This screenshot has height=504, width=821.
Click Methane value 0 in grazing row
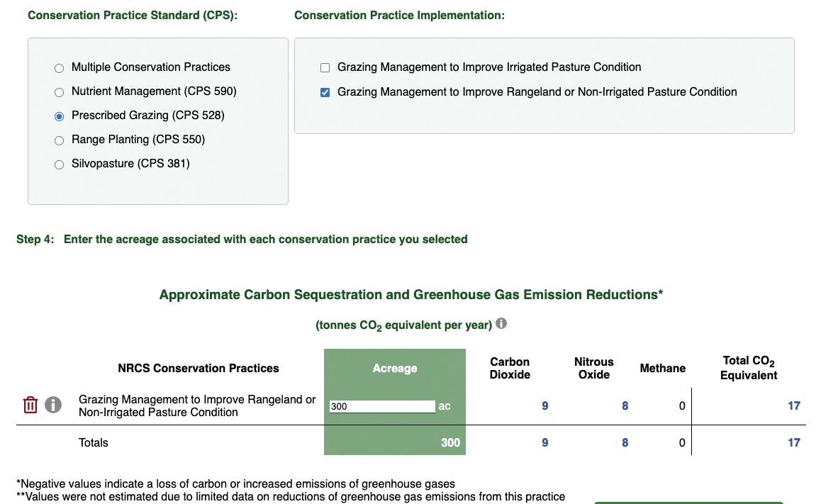click(682, 406)
